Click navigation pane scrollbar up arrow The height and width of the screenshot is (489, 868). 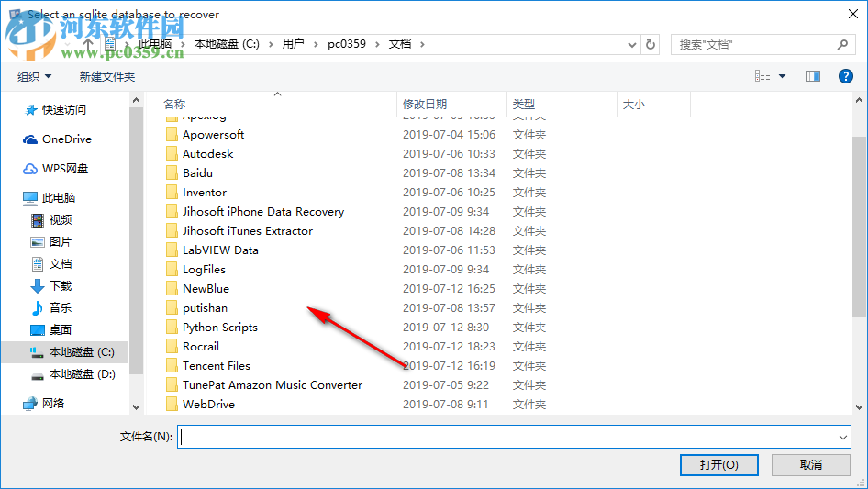tap(136, 100)
